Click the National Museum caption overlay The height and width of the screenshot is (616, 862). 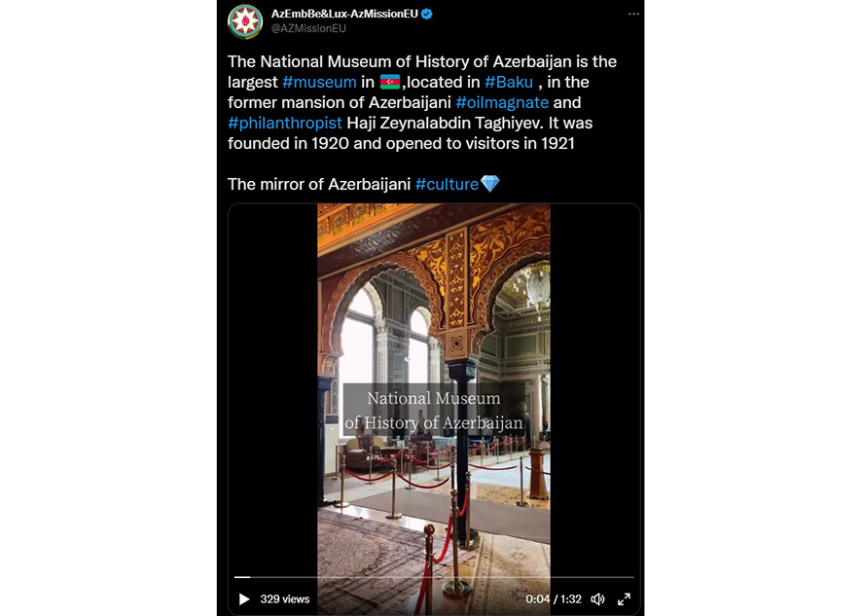pos(434,411)
